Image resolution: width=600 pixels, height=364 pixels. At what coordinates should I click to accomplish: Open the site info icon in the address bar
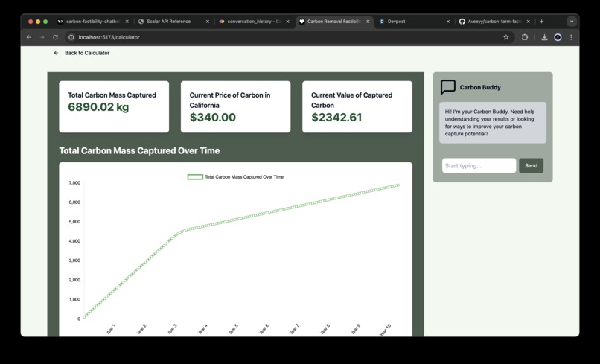(71, 37)
